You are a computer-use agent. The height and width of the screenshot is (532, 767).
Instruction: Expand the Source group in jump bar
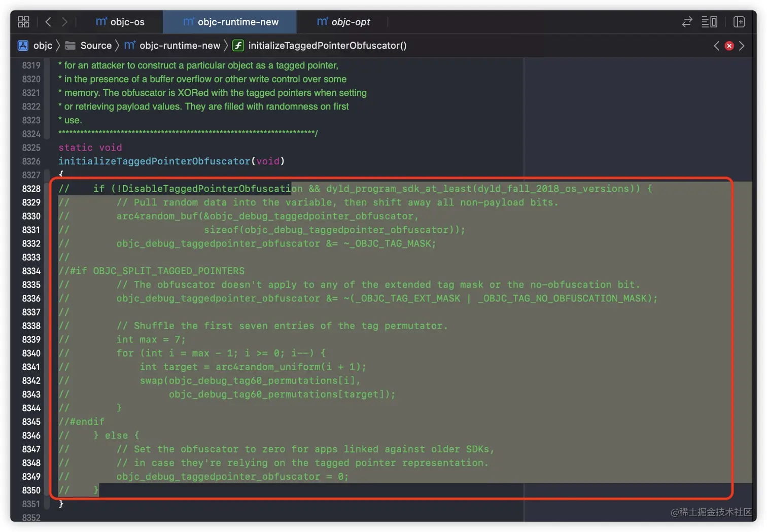click(96, 46)
